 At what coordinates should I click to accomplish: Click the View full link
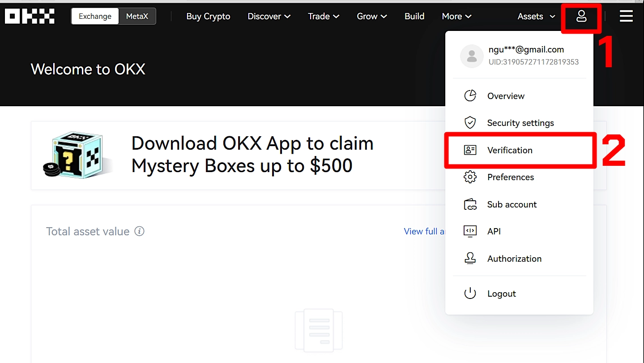(x=425, y=232)
